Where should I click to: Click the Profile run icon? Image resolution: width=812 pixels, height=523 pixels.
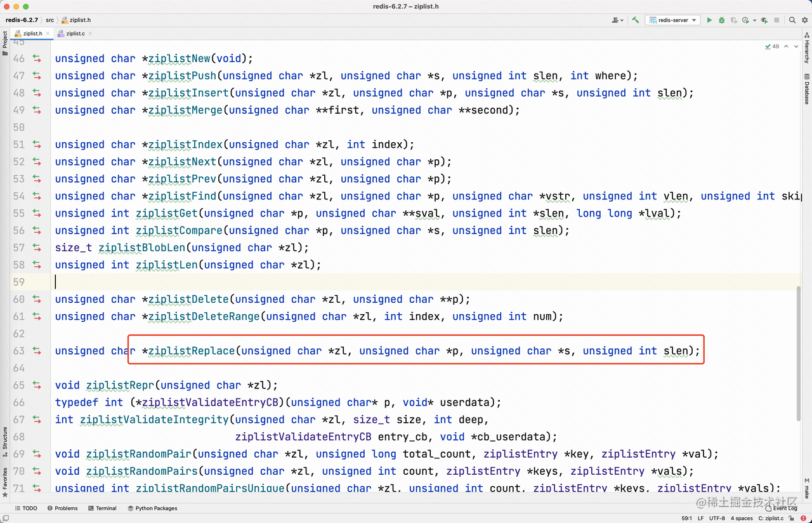(745, 20)
